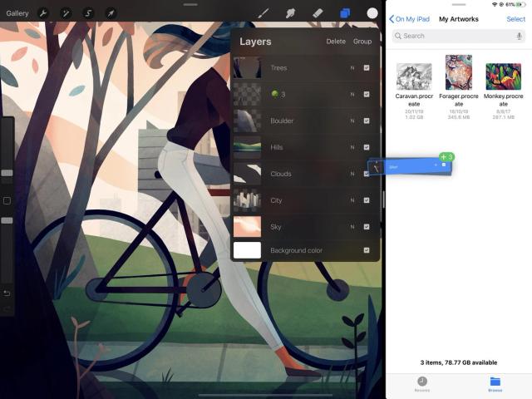Toggle the Layers panel icon
The height and width of the screenshot is (399, 532).
pyautogui.click(x=345, y=13)
